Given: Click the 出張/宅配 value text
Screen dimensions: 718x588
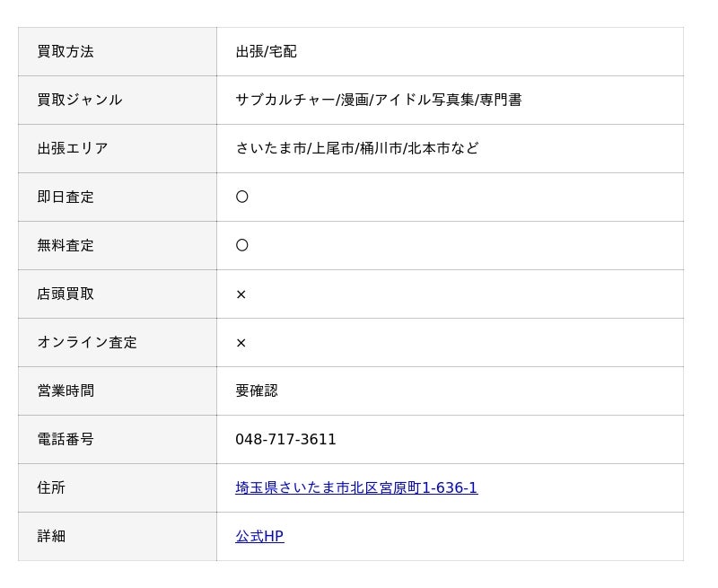Looking at the screenshot, I should point(266,52).
